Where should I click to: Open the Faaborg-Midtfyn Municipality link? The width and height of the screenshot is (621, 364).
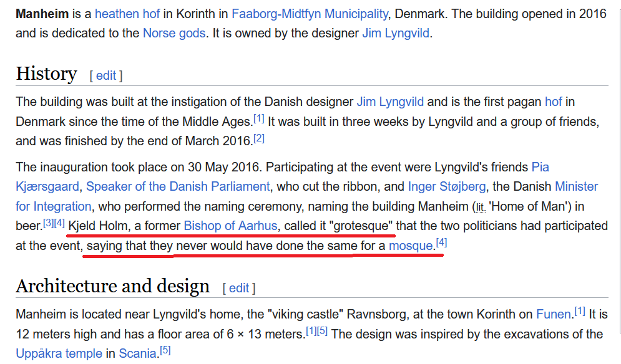[310, 14]
